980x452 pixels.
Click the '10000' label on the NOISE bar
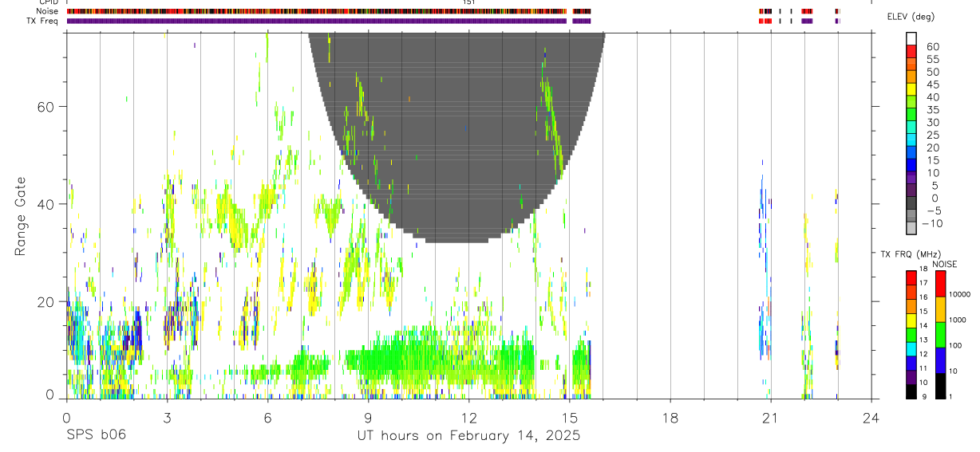click(960, 294)
